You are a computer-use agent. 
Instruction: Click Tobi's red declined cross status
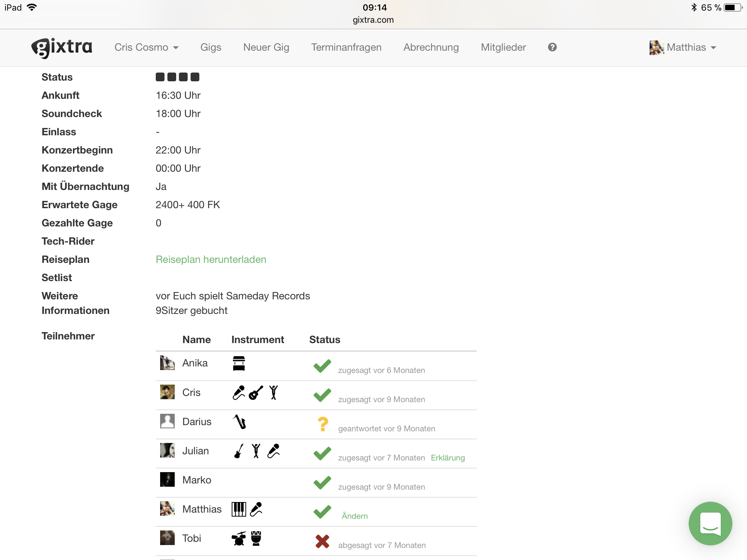click(322, 541)
